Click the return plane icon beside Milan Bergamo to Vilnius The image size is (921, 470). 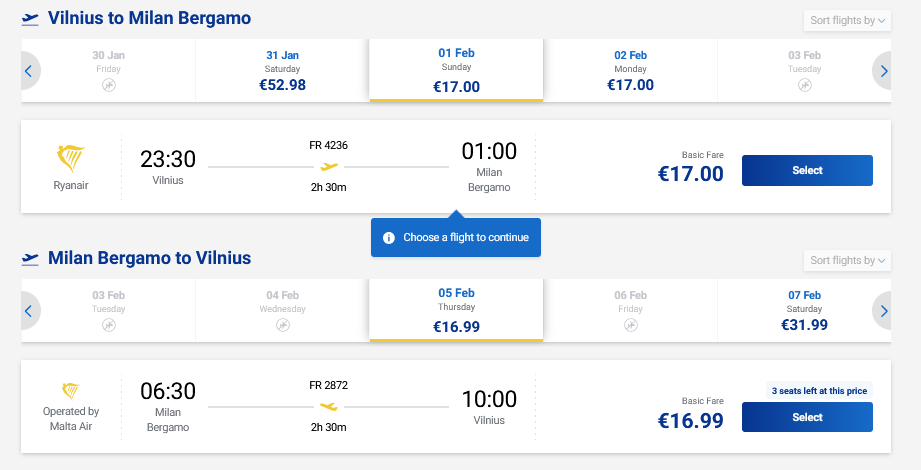[30, 258]
